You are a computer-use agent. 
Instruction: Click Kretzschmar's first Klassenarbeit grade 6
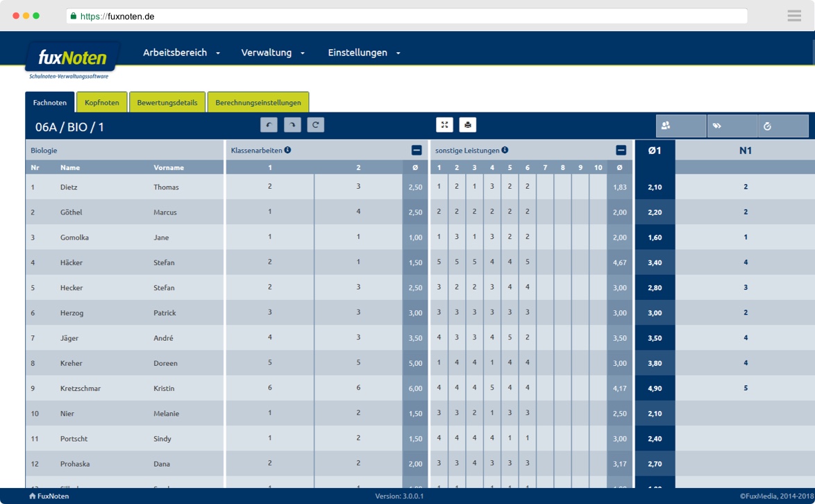tap(270, 388)
